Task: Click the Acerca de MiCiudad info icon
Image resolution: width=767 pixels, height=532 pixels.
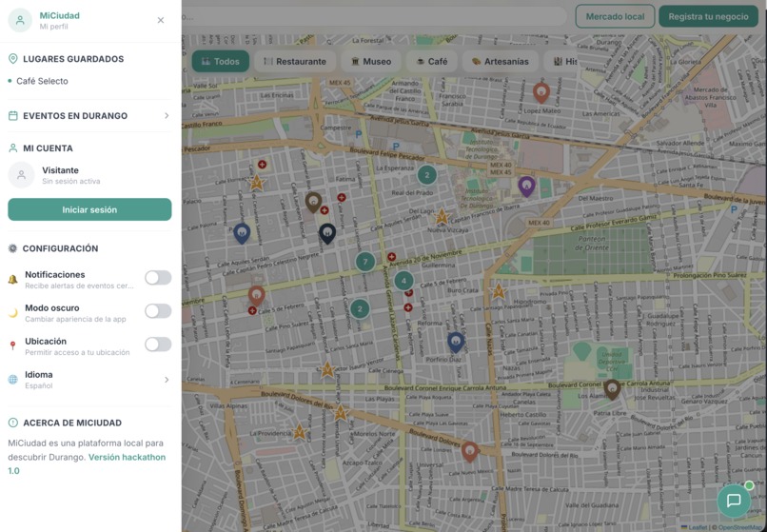Action: pyautogui.click(x=13, y=423)
